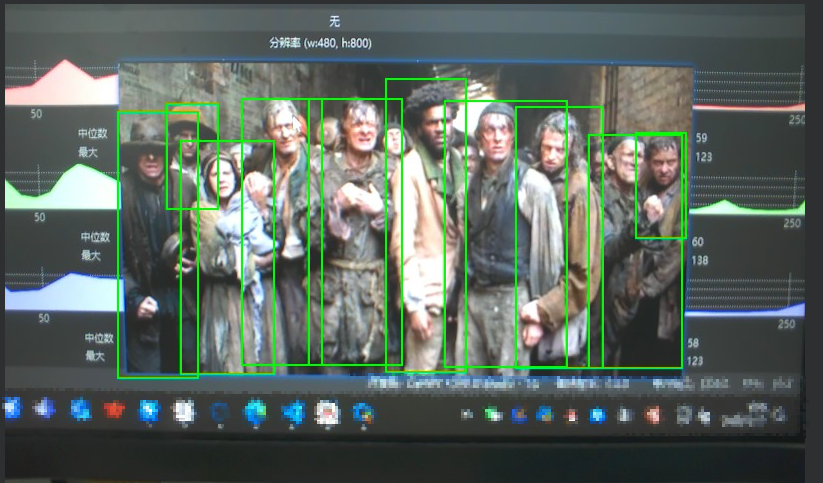
Task: Click the green channel histogram on the left
Action: [x=61, y=187]
